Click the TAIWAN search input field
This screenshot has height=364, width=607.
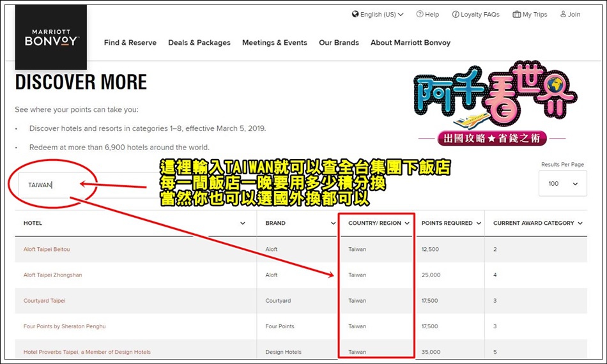pyautogui.click(x=89, y=185)
